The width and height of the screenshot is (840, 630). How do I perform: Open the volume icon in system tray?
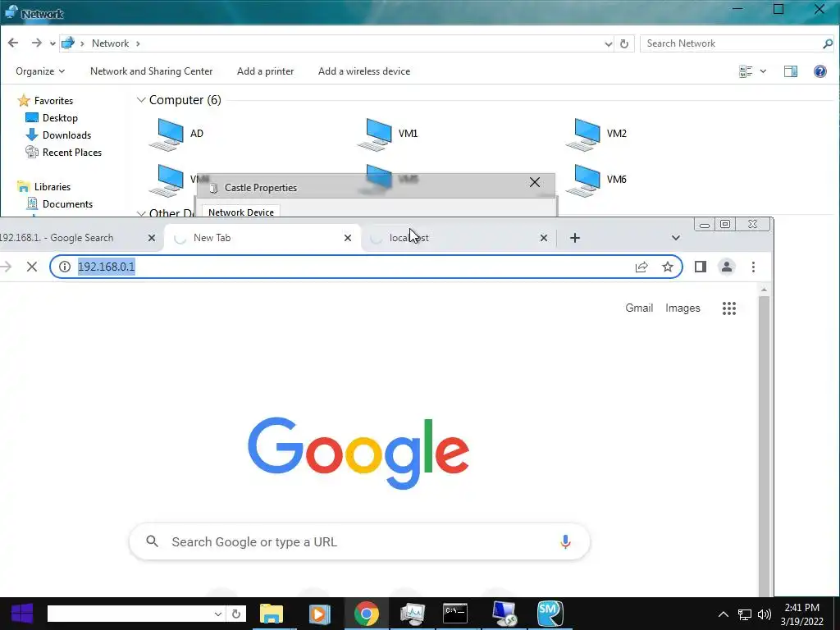point(765,614)
